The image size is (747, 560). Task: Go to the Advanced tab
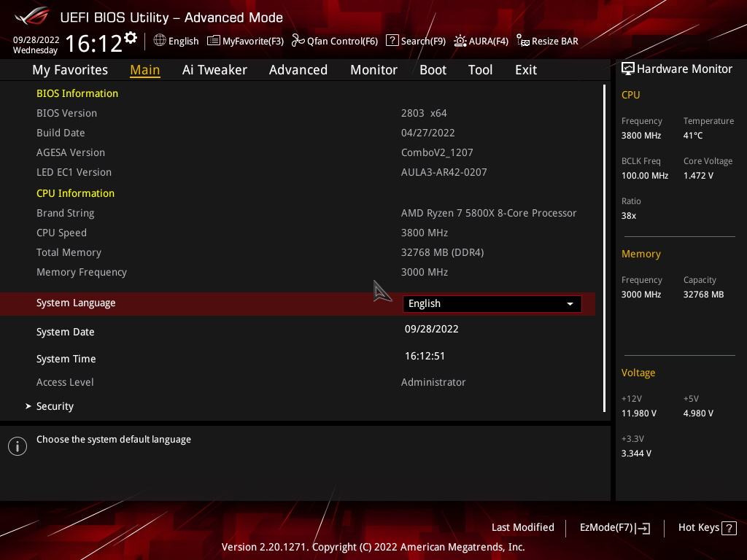click(x=298, y=70)
